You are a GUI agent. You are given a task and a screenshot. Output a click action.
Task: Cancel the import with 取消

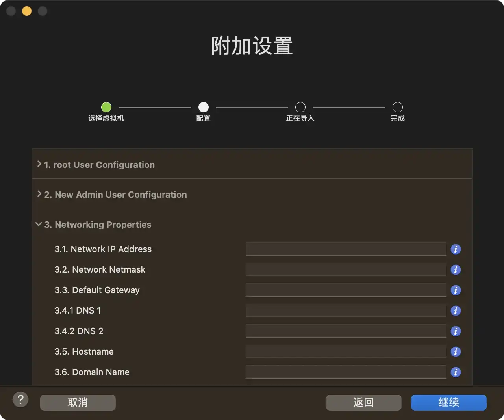(78, 402)
